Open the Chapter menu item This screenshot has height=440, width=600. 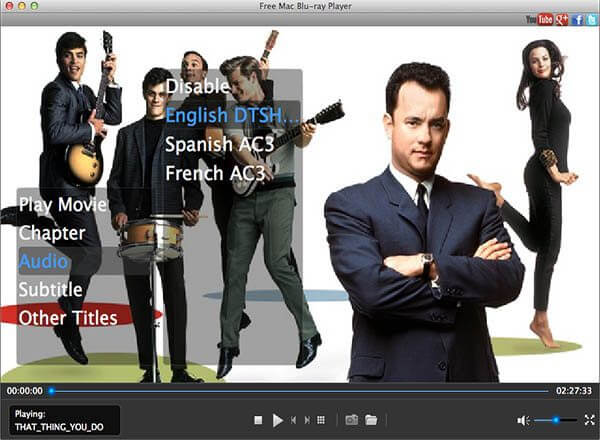[52, 233]
